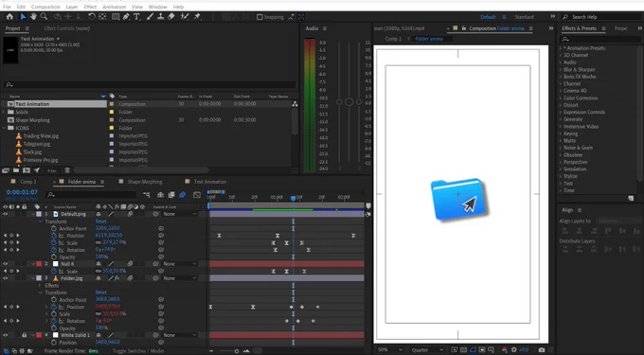Expand the Color Correction effects category
This screenshot has height=355, width=644.
coord(561,98)
